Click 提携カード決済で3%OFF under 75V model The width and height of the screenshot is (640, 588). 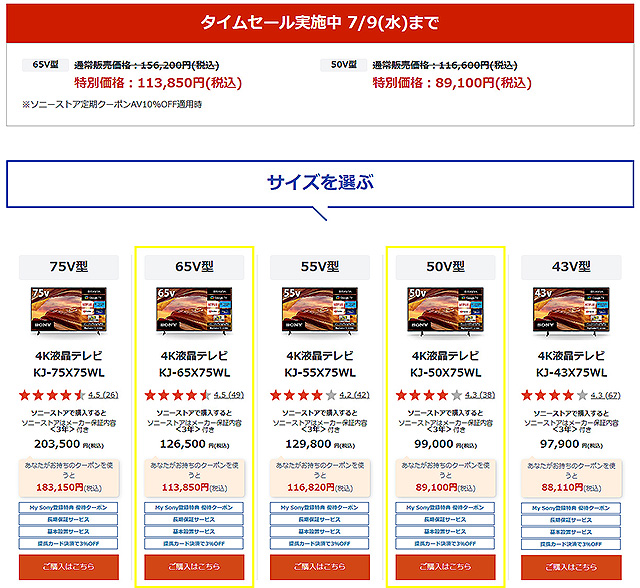68,544
